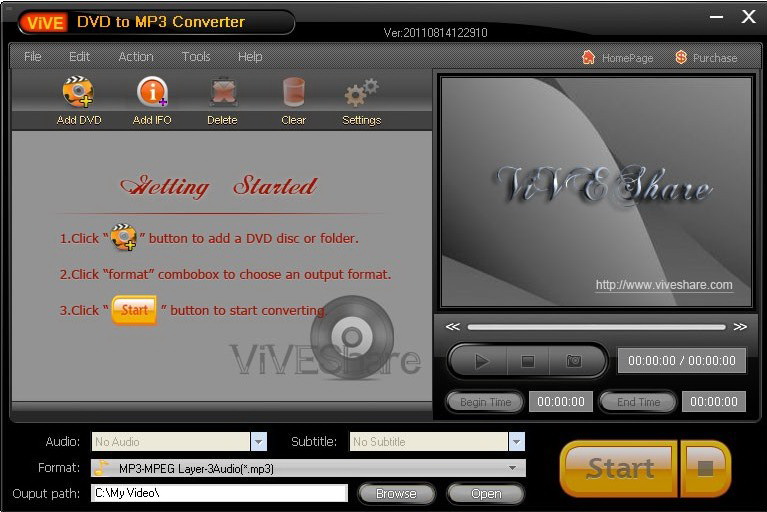Screen dimensions: 767x512
Task: Click the ViVE Share preview image
Action: pos(596,192)
